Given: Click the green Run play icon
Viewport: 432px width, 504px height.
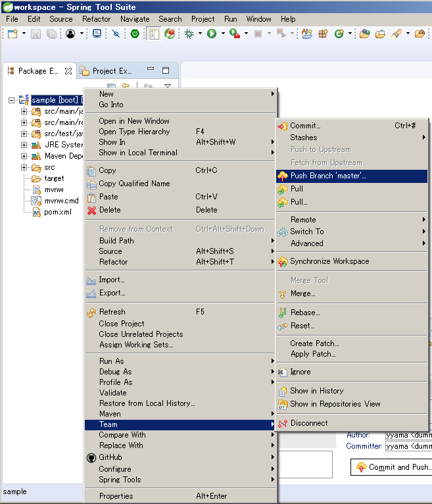Looking at the screenshot, I should [212, 34].
